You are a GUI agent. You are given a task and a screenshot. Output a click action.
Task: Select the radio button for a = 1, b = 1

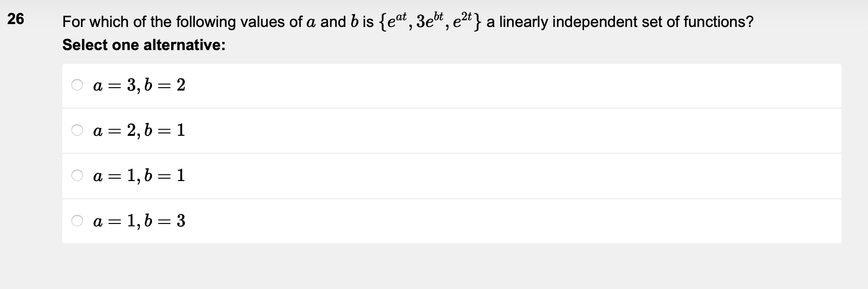pyautogui.click(x=77, y=175)
